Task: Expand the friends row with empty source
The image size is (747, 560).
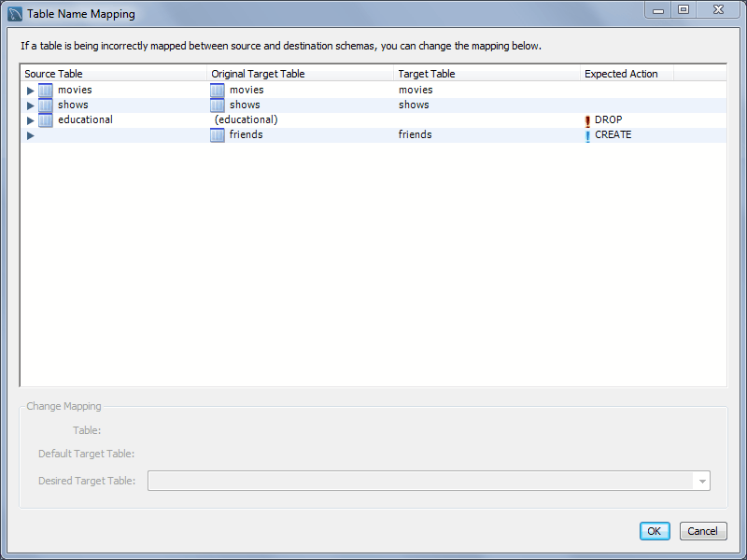Action: click(x=31, y=135)
